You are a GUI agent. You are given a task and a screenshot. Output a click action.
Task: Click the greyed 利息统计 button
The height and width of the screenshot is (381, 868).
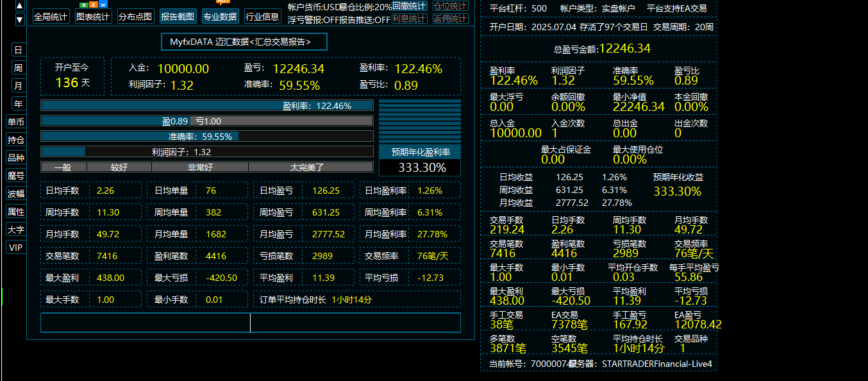tap(410, 19)
